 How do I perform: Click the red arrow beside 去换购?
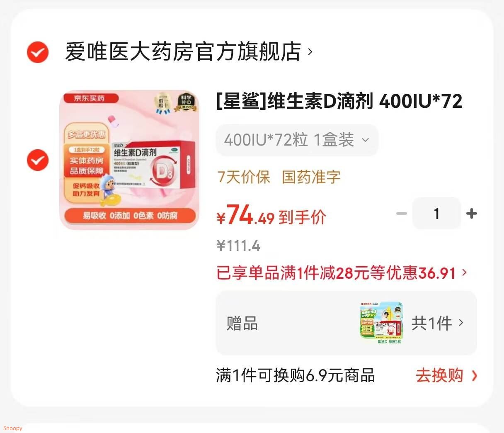click(x=474, y=376)
